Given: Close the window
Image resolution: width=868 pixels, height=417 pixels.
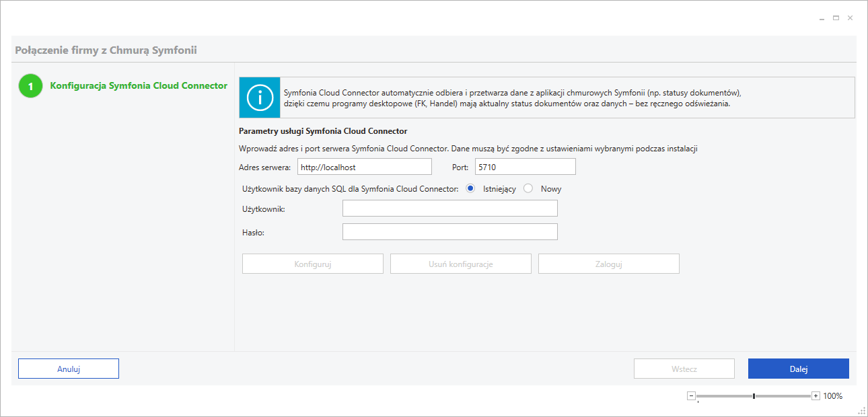Looking at the screenshot, I should coord(851,18).
